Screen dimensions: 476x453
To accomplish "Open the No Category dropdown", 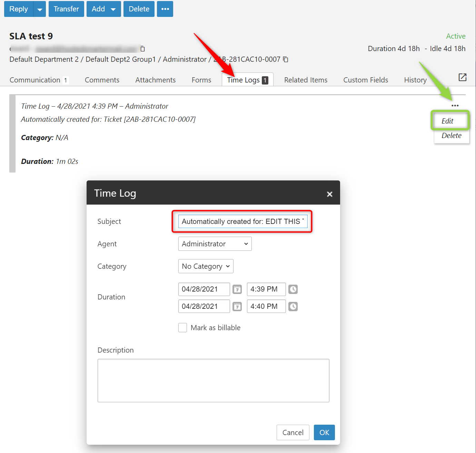I will coord(206,266).
